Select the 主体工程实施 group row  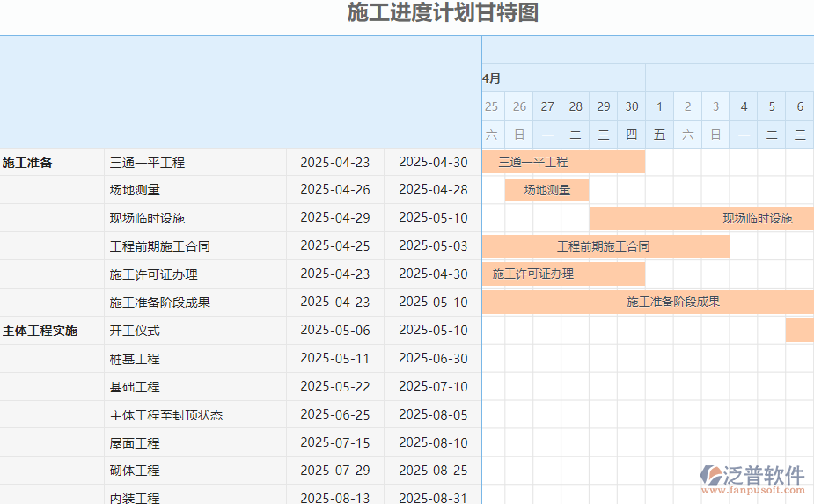tap(40, 332)
